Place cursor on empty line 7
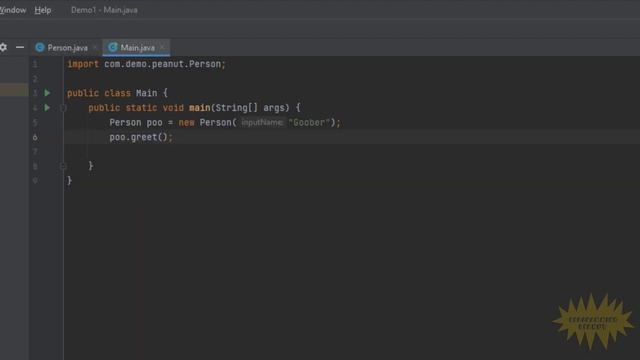The height and width of the screenshot is (360, 640). click(351, 152)
